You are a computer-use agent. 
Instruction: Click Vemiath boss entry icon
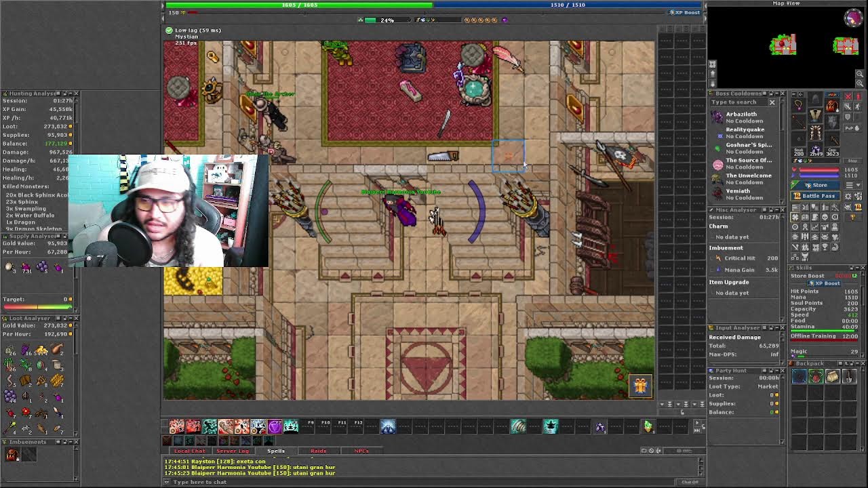click(717, 194)
